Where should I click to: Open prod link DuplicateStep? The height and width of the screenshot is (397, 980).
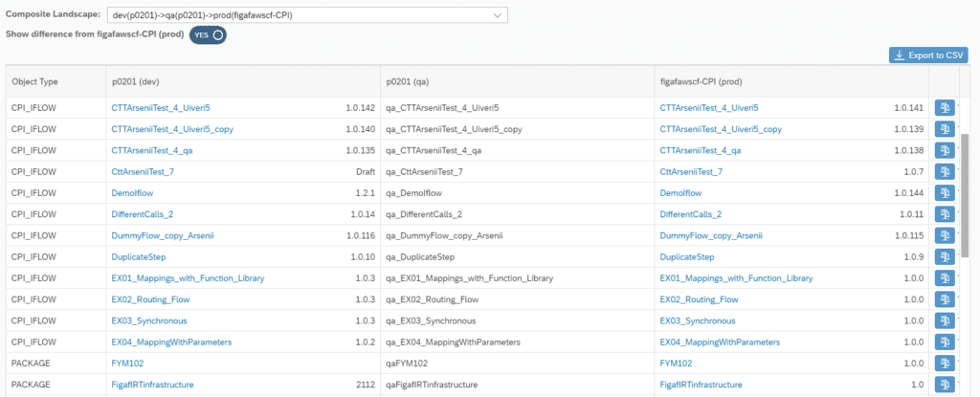point(687,257)
